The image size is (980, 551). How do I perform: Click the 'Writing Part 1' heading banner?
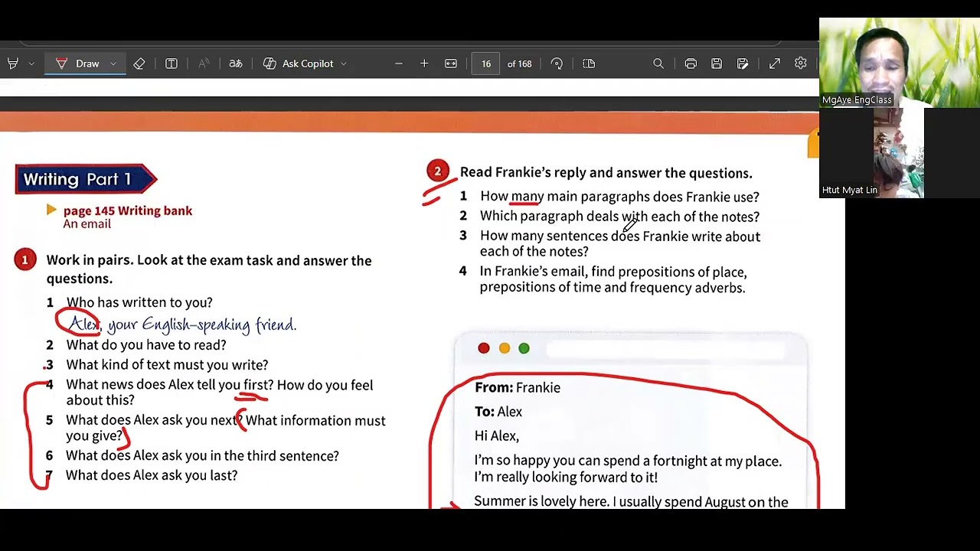pyautogui.click(x=86, y=179)
